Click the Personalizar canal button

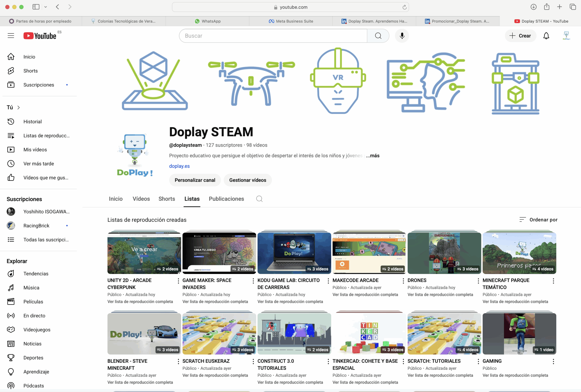(x=195, y=180)
